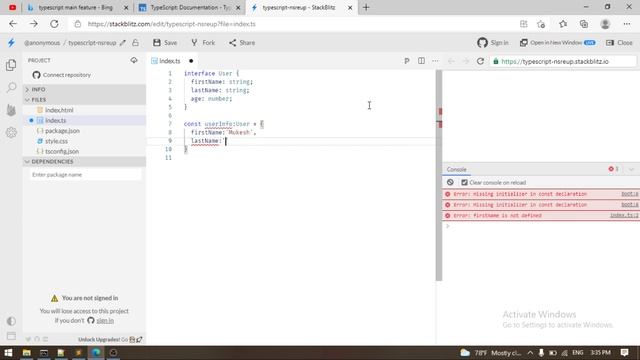Collapse console with chevron arrow
The image size is (640, 360).
pos(631,169)
